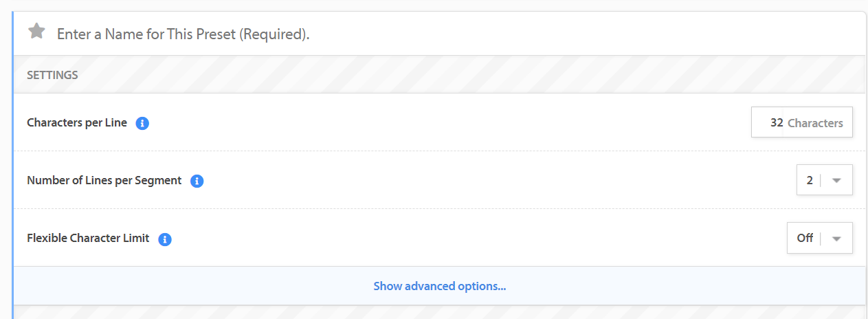Click the Off value in flexible limit selector
The width and height of the screenshot is (868, 319).
coord(805,238)
